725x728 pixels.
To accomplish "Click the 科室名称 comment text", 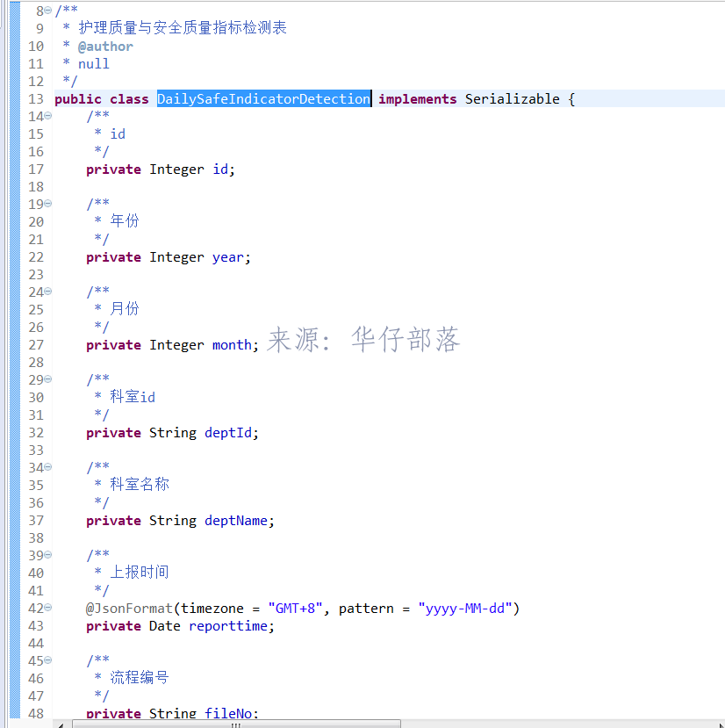I will click(x=140, y=484).
